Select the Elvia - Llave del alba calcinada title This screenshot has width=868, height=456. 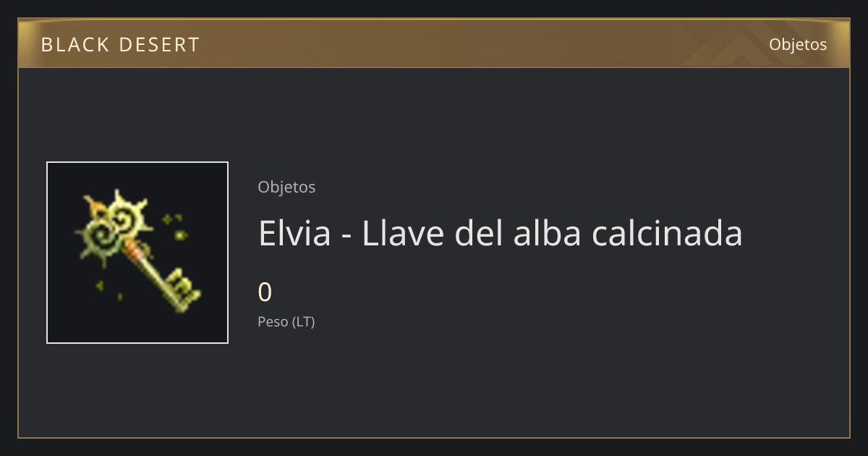click(x=501, y=233)
